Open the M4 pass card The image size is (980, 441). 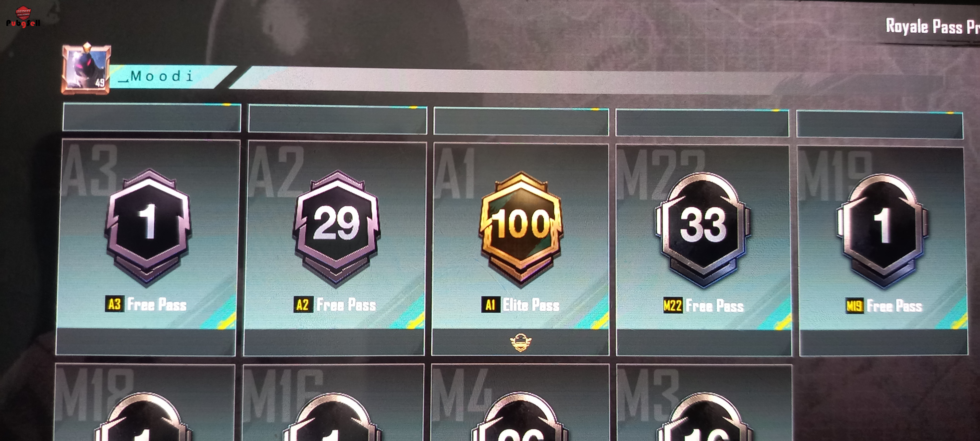coord(520,403)
